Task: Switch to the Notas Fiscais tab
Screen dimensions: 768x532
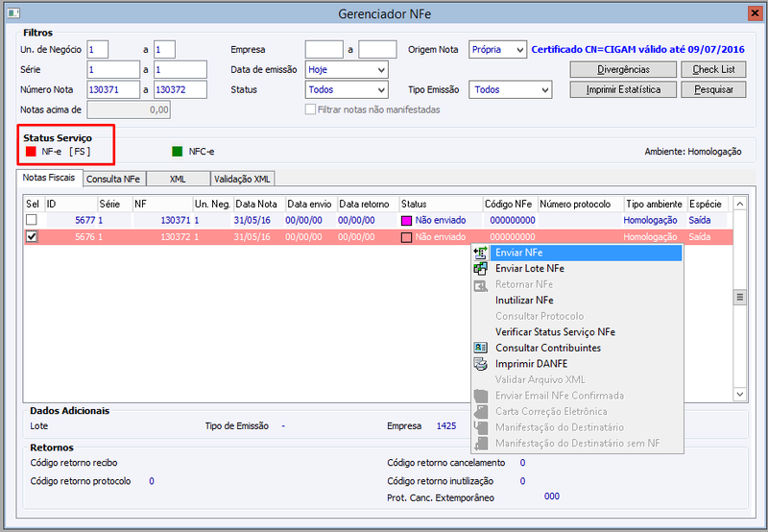Action: [49, 178]
